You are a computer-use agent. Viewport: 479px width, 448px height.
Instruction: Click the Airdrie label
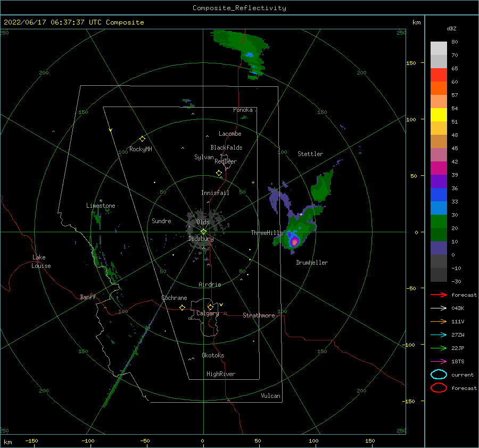coord(210,284)
